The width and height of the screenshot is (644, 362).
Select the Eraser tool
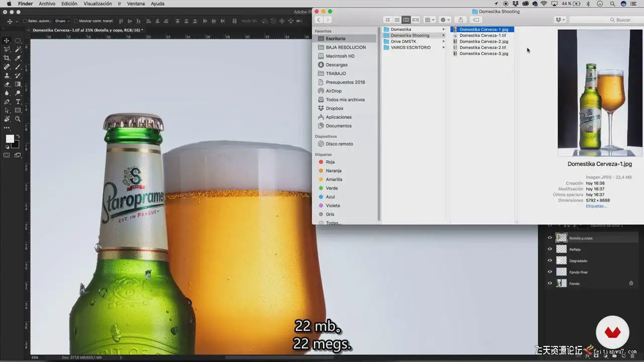pos(7,84)
